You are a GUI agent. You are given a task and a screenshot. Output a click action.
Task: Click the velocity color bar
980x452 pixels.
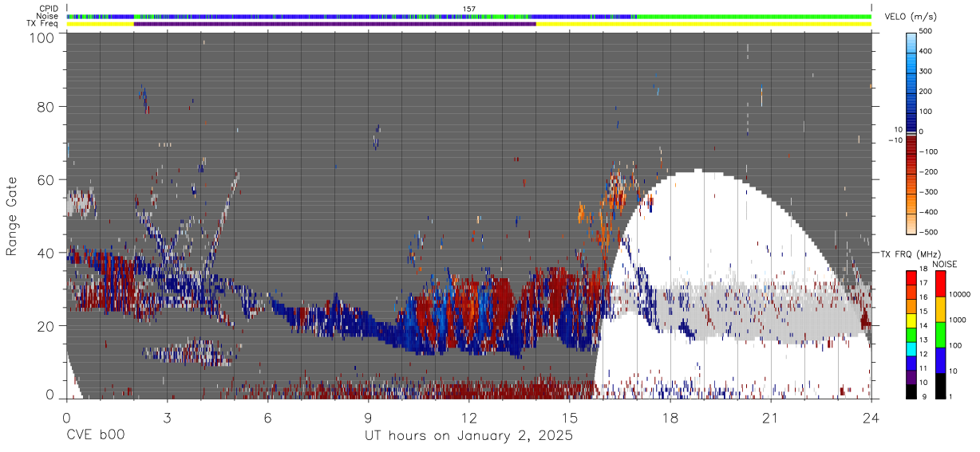(912, 132)
